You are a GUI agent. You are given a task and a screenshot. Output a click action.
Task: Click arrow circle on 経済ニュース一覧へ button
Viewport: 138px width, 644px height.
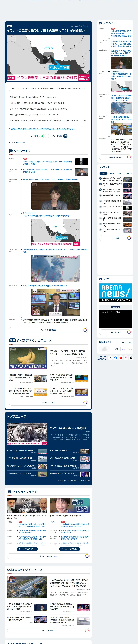pos(85,403)
